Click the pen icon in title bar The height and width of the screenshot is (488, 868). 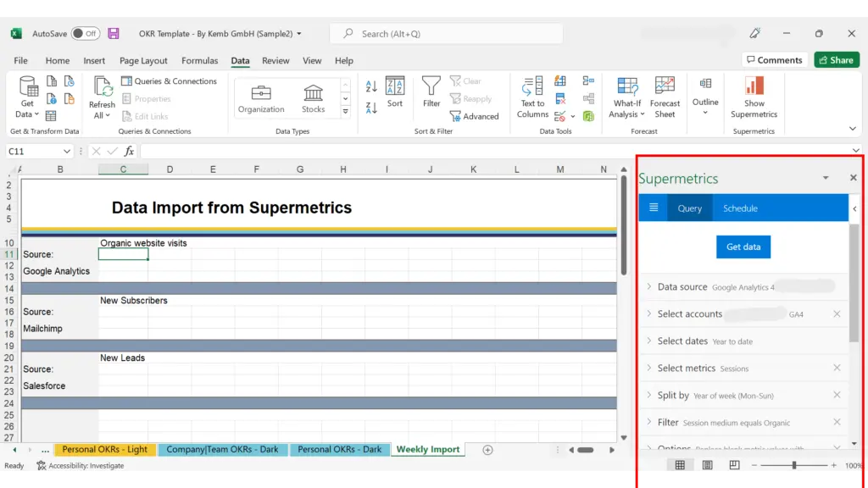click(x=754, y=33)
